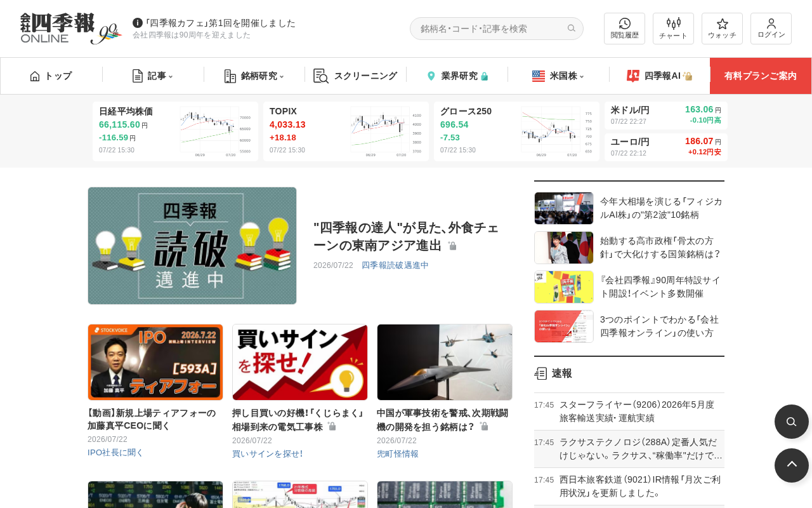Open the スクリーニング menu item
812x508 pixels.
[x=355, y=76]
